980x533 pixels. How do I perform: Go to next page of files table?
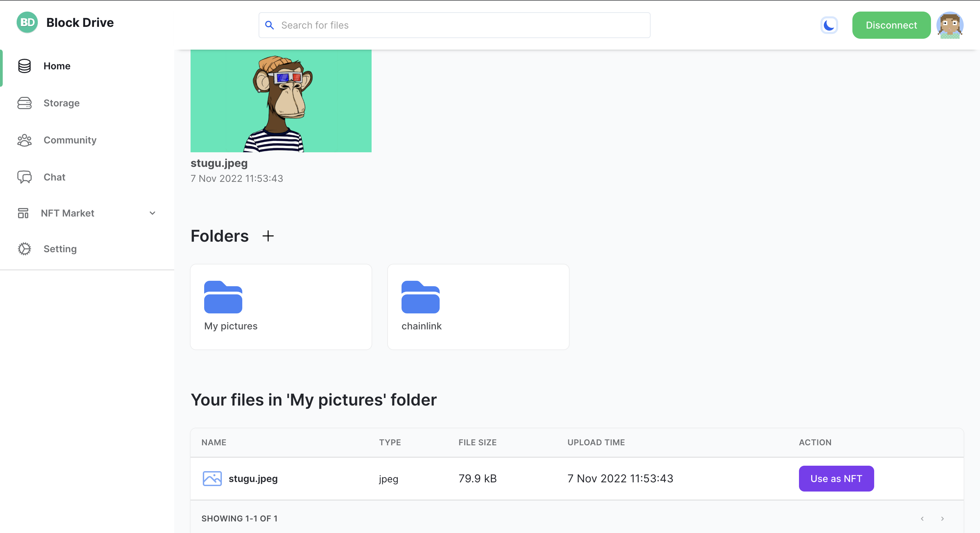point(942,519)
